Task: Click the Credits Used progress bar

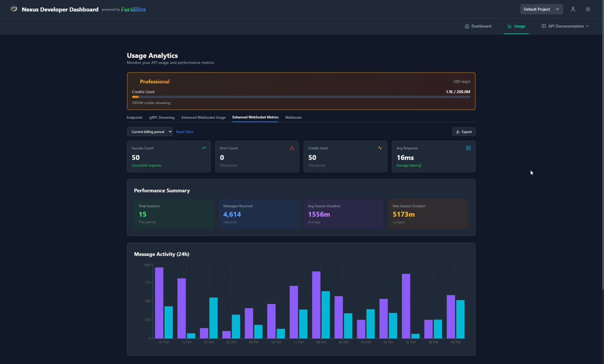Action: [301, 96]
